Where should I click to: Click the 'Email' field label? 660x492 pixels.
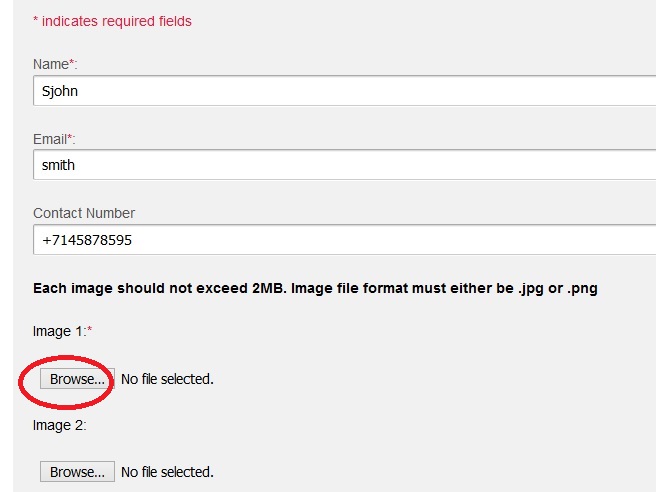tap(50, 138)
